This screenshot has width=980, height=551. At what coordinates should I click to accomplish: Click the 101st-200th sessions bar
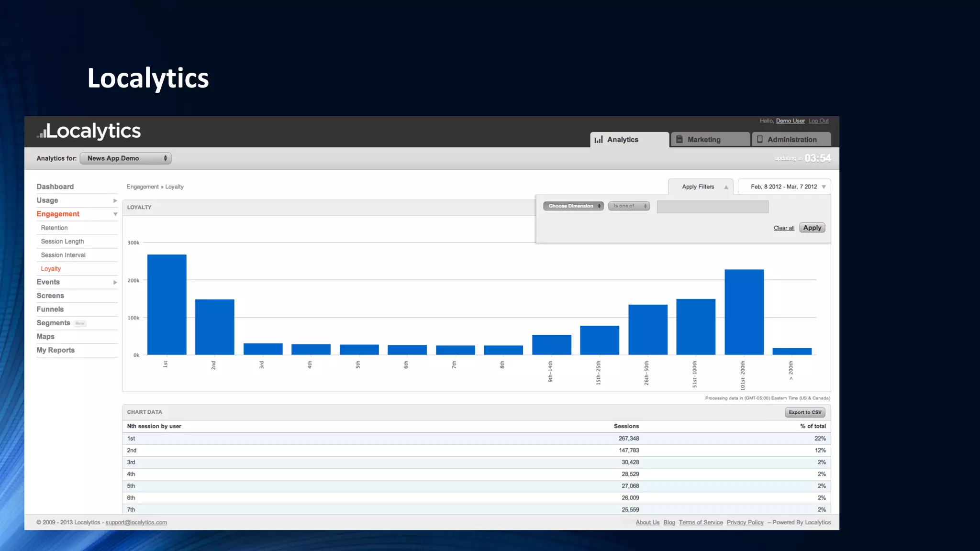click(744, 312)
